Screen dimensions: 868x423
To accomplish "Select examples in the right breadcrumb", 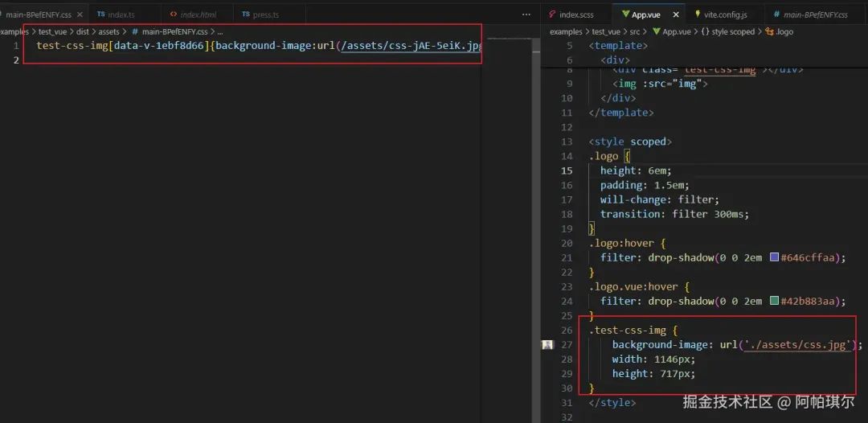I will [x=566, y=32].
